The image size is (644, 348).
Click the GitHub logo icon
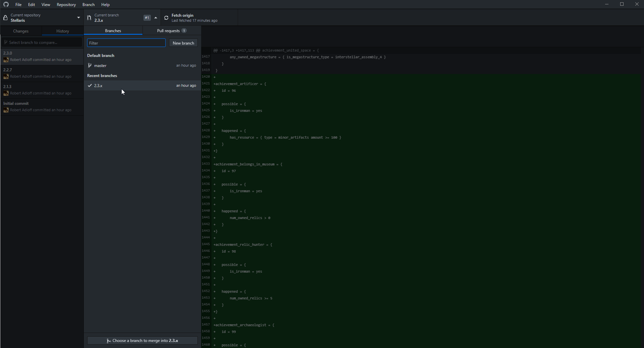(x=6, y=5)
